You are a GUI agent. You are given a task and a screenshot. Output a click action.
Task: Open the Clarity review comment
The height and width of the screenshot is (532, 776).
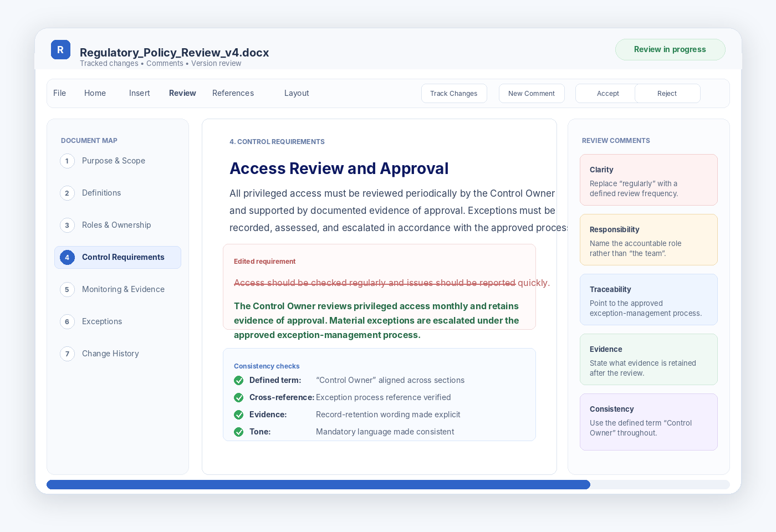click(x=649, y=180)
